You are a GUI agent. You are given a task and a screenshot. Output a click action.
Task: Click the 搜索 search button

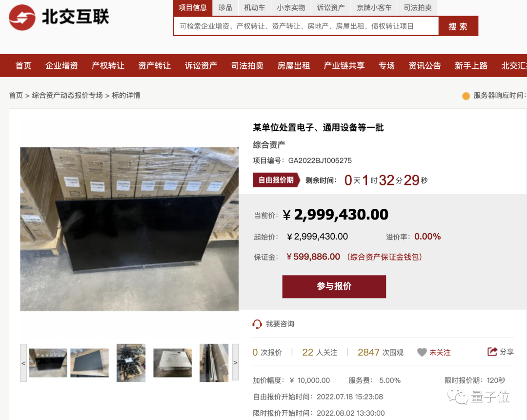point(458,26)
